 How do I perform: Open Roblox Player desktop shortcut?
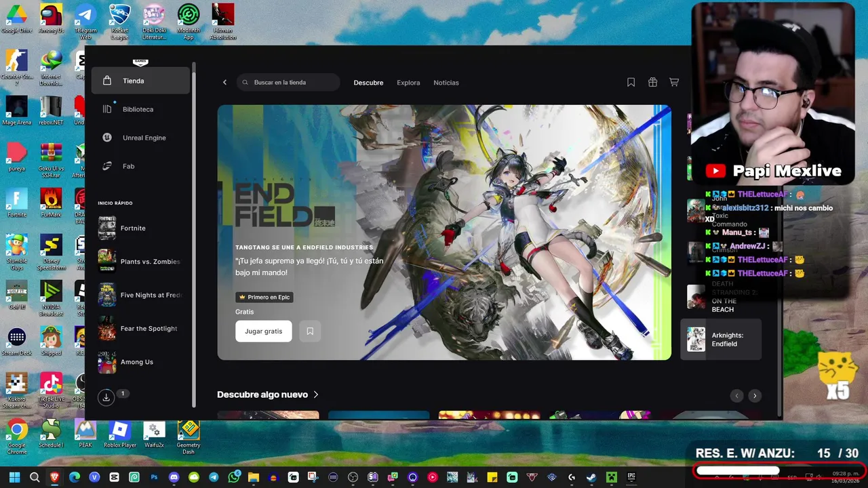tap(120, 434)
